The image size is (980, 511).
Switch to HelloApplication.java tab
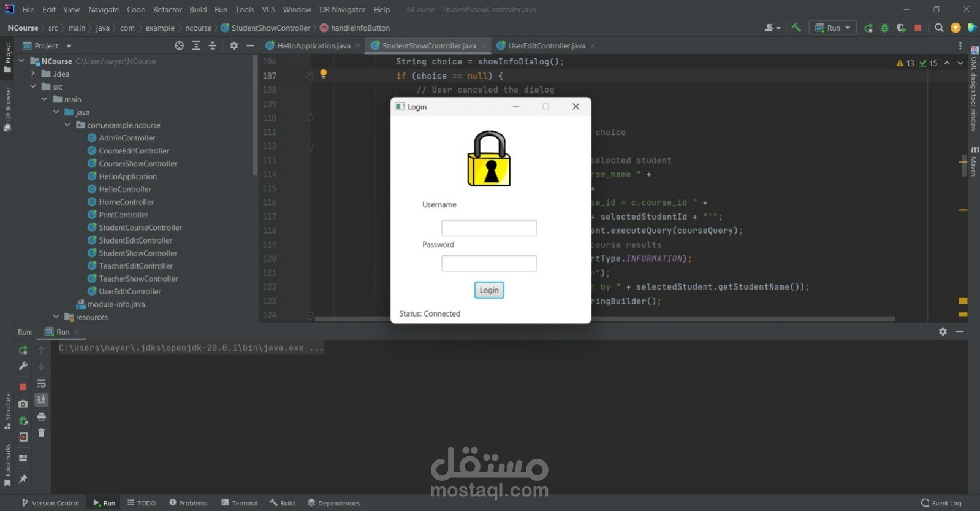click(x=313, y=45)
